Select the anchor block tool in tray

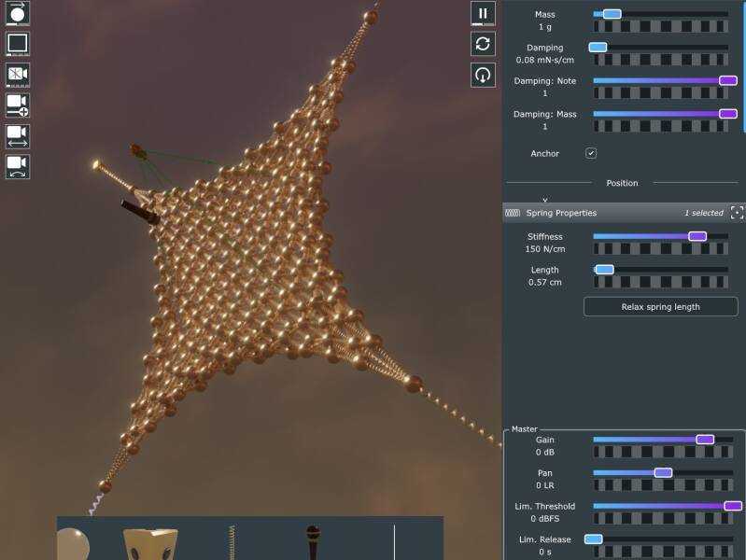[150, 544]
